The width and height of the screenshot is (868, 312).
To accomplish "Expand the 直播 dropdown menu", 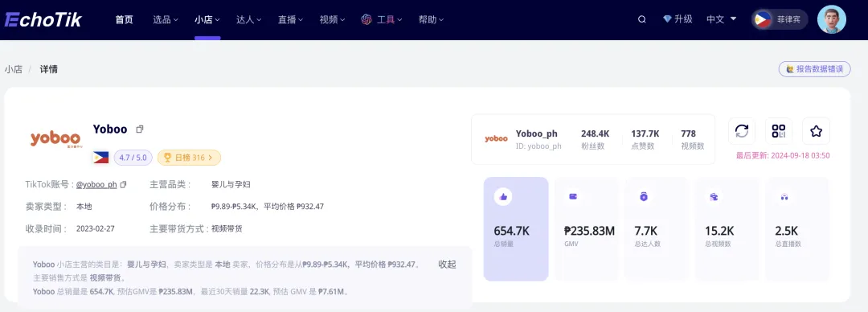I will click(291, 19).
